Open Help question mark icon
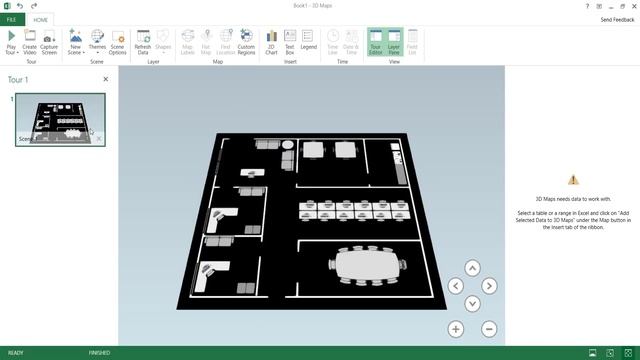The width and height of the screenshot is (640, 360). 587,6
